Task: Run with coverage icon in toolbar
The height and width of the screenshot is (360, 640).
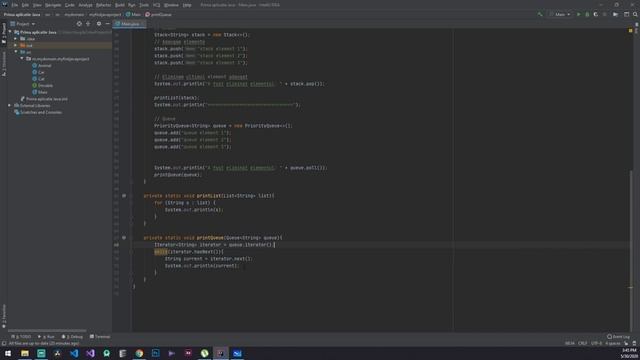Action: point(596,14)
